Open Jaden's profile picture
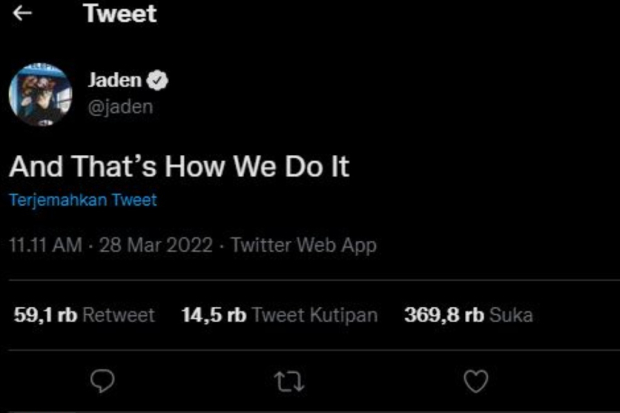The height and width of the screenshot is (413, 620). (x=40, y=95)
